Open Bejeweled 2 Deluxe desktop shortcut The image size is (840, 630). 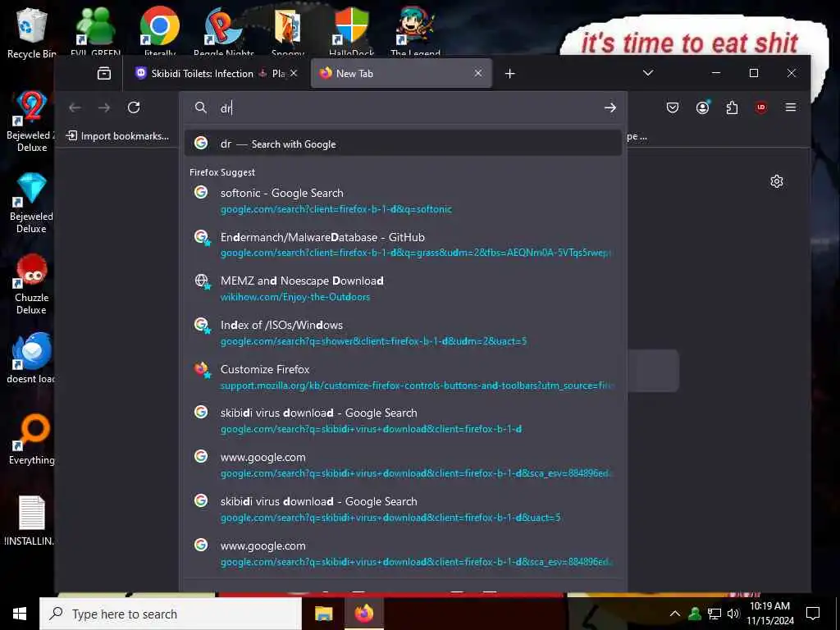click(31, 121)
